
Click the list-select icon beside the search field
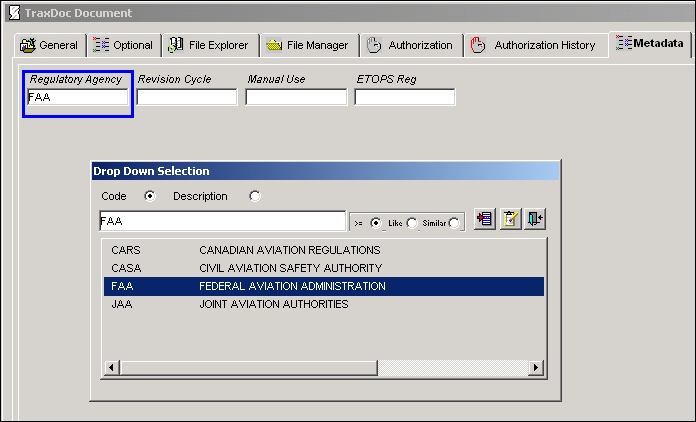coord(485,219)
